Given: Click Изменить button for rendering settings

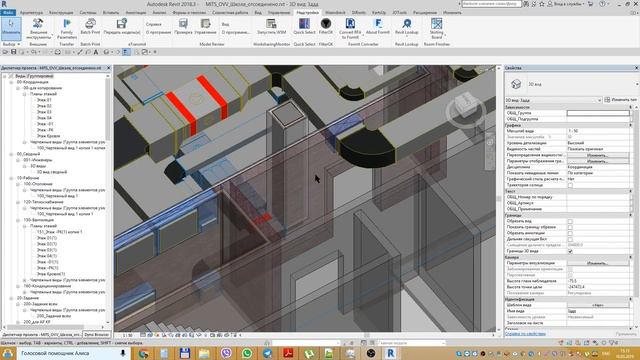Looking at the screenshot, I should pos(598,263).
